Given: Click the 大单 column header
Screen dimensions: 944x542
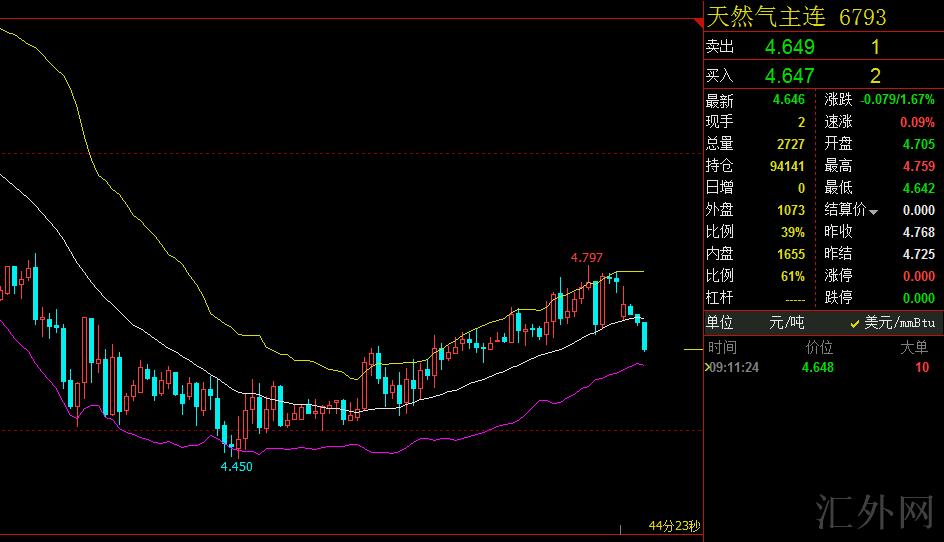Looking at the screenshot, I should click(x=914, y=347).
